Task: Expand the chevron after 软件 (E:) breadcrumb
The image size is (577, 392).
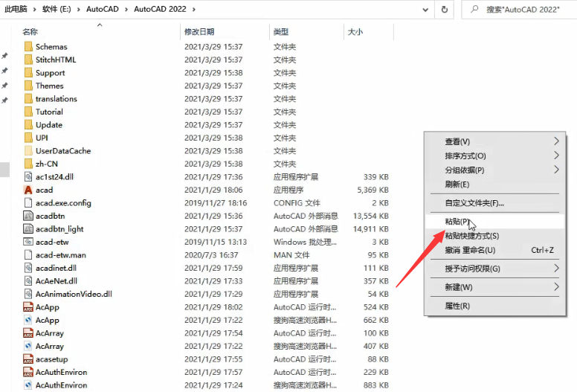Action: coord(78,9)
